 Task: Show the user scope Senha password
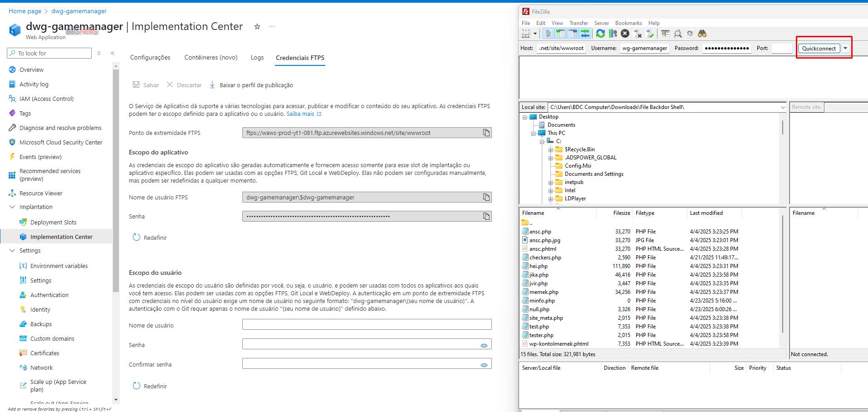click(x=484, y=345)
